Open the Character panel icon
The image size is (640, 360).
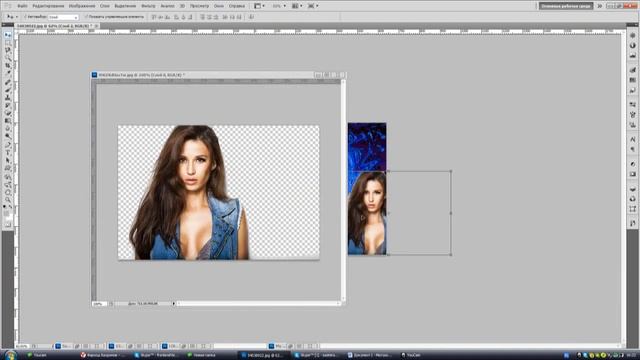coord(633,140)
